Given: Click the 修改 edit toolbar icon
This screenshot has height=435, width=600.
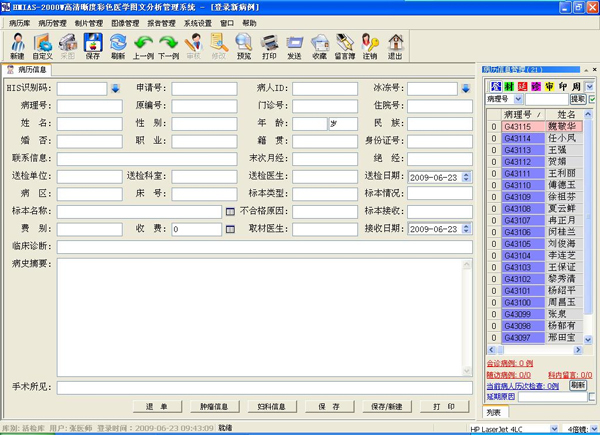Looking at the screenshot, I should click(x=219, y=46).
